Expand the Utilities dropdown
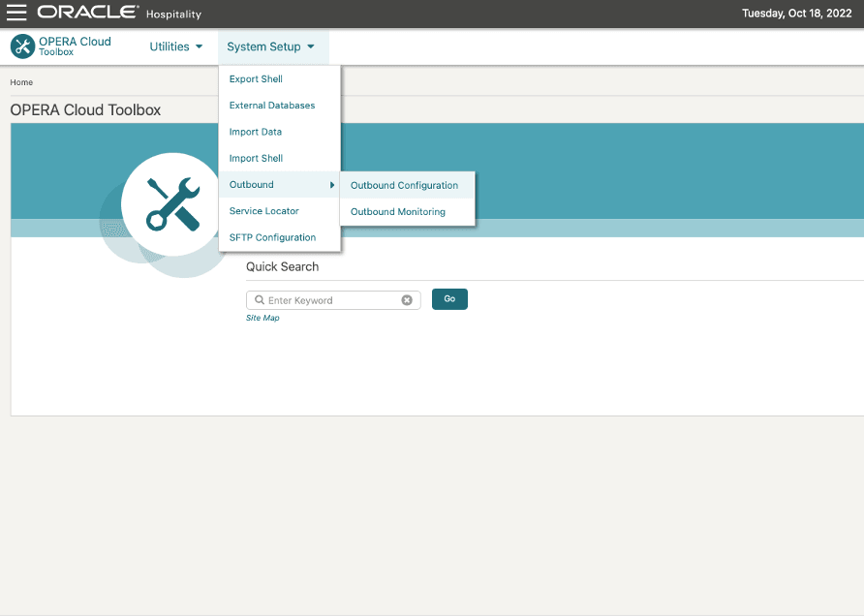The width and height of the screenshot is (864, 616). 175,46
